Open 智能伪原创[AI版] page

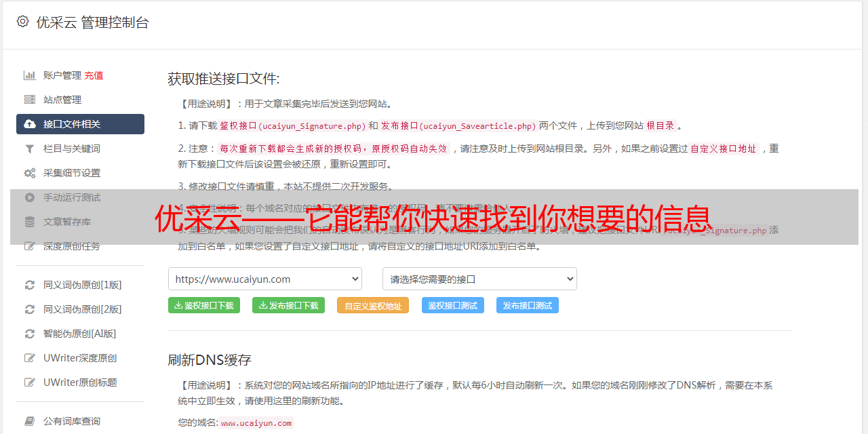(x=80, y=334)
